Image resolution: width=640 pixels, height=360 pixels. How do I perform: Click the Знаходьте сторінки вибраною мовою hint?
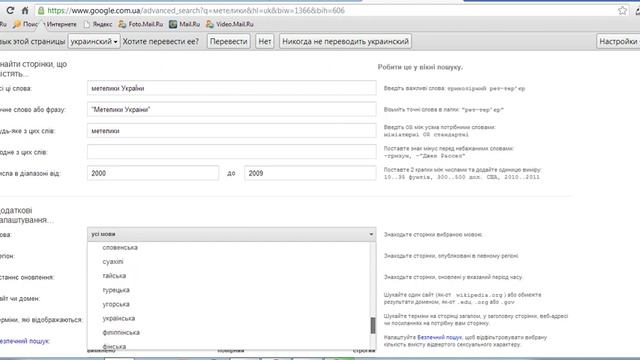(x=433, y=235)
